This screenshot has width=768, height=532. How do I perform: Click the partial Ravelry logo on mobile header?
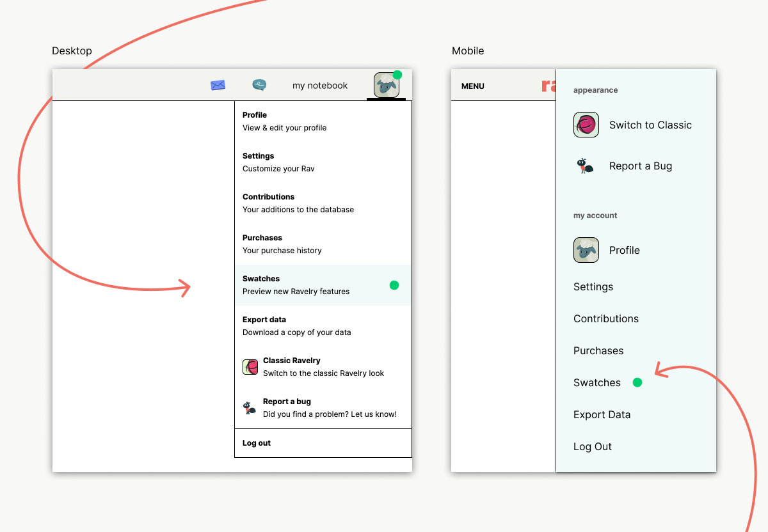(x=547, y=85)
